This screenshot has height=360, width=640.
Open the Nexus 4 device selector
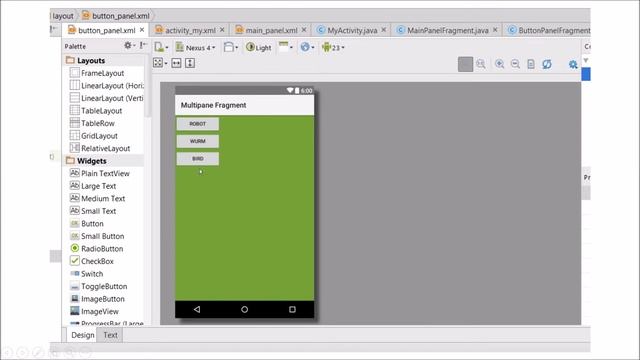[195, 47]
